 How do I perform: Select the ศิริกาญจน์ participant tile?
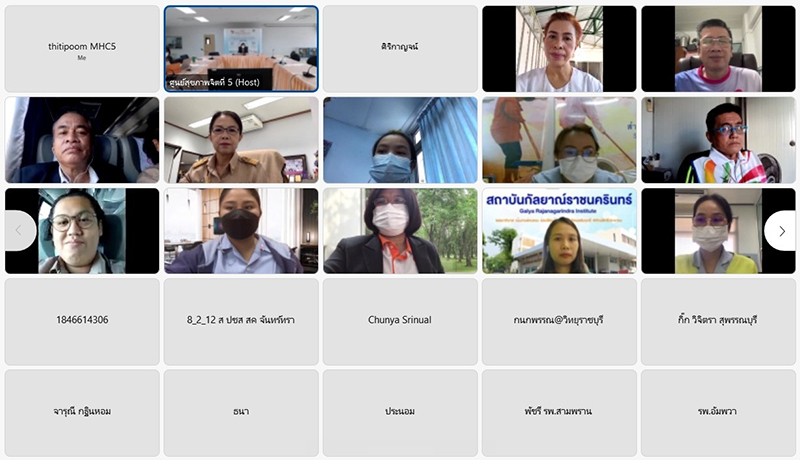click(x=400, y=49)
